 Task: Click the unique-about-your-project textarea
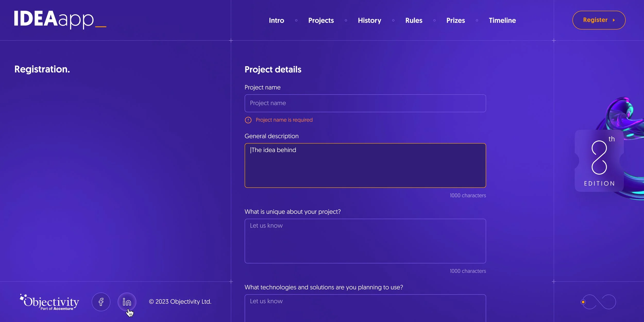coord(365,241)
